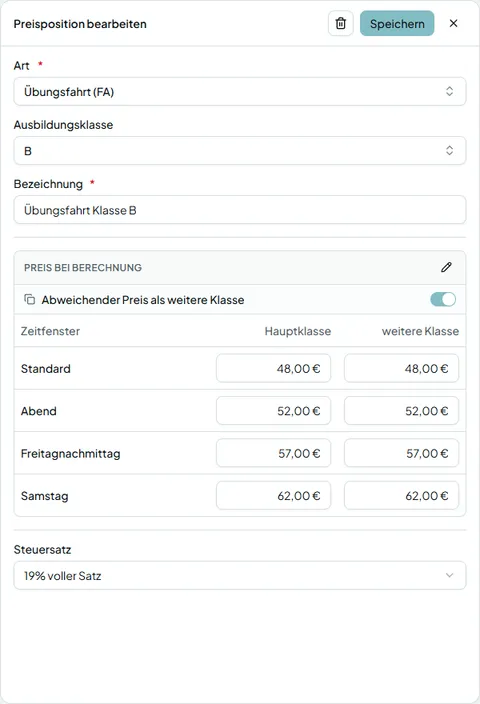Screen dimensions: 480x704
Task: Click the Steuersatz field label
Action: coord(42,550)
